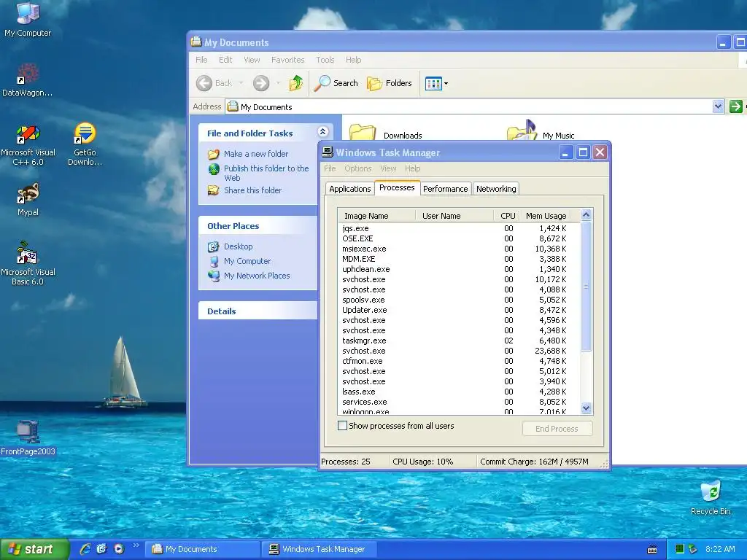
Task: Go up one folder level
Action: [296, 83]
